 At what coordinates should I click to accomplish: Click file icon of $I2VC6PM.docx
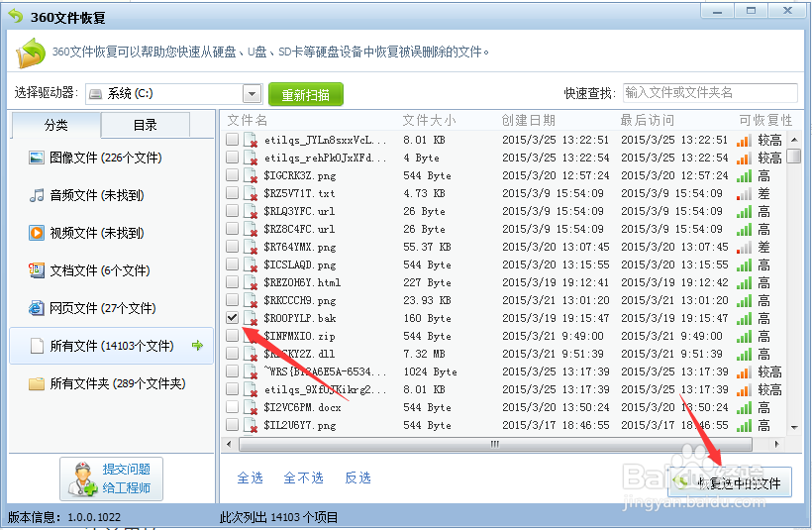251,408
